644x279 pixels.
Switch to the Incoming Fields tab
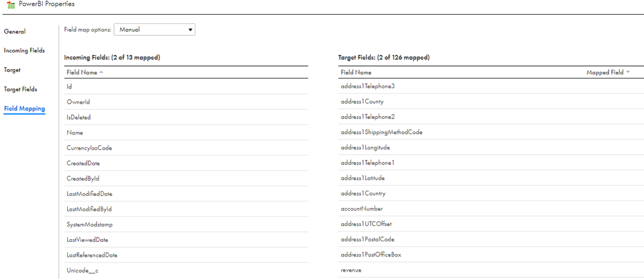pos(25,51)
